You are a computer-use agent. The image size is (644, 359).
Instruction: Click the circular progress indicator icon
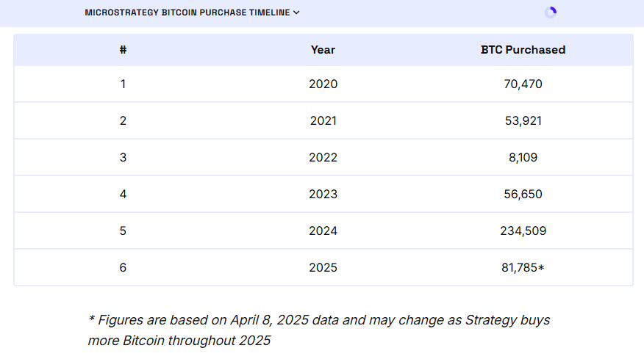coord(551,12)
